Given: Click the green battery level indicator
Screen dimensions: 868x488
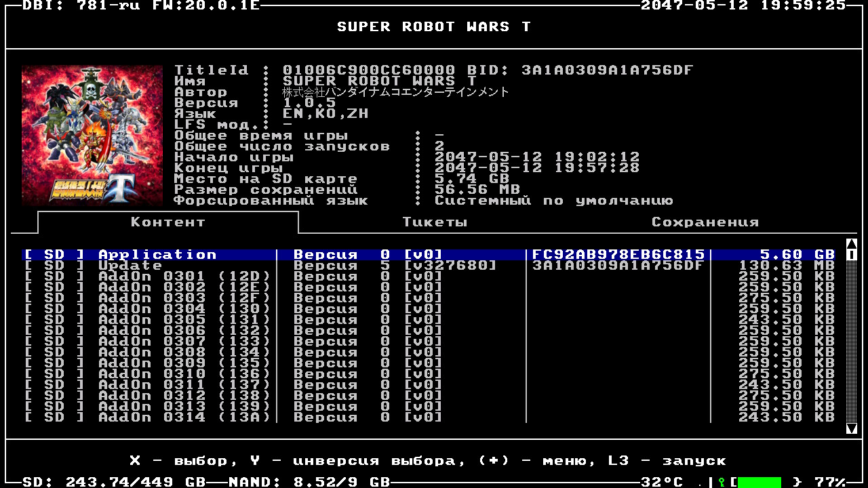Looking at the screenshot, I should [x=759, y=483].
